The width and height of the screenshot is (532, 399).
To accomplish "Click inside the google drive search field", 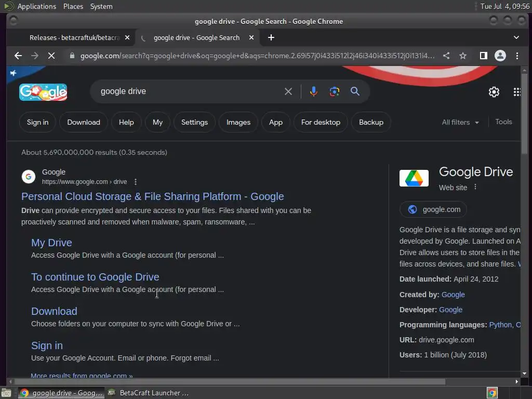I will [190, 91].
